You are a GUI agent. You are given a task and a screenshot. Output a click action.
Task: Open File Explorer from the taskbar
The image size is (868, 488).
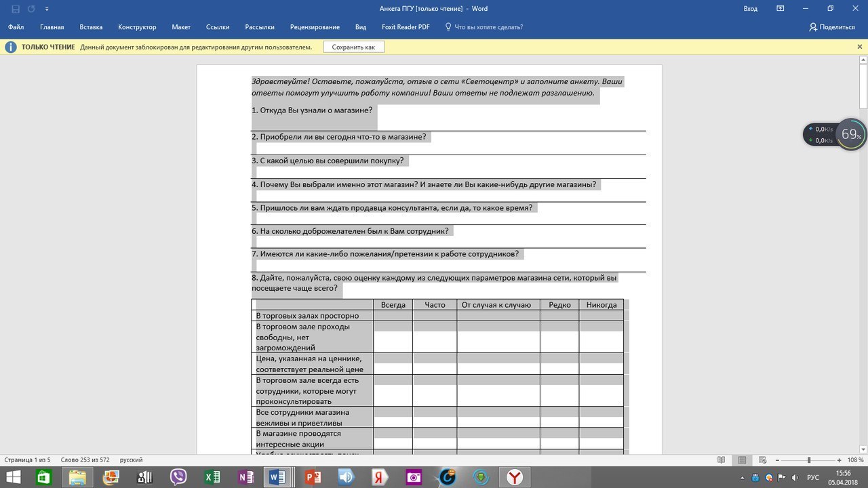pos(77,478)
